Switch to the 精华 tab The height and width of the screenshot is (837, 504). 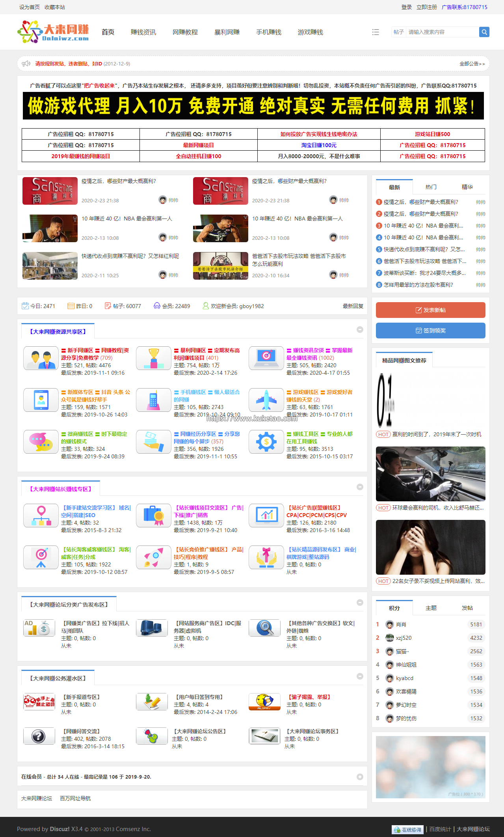click(467, 187)
